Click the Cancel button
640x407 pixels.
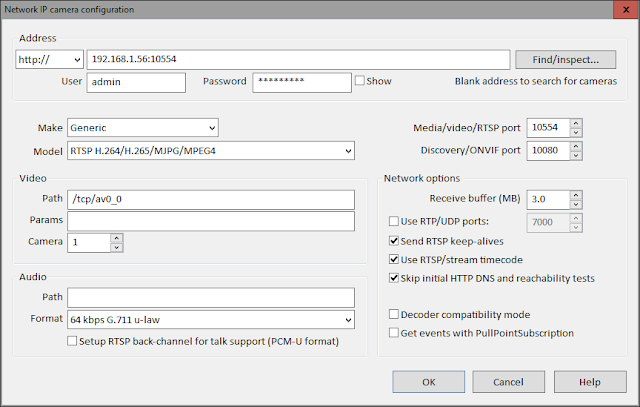(x=508, y=381)
